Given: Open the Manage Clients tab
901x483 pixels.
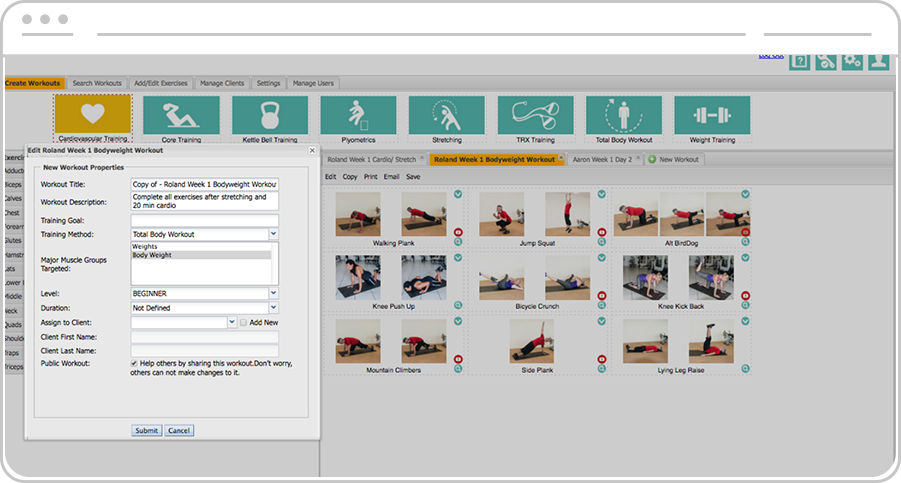Looking at the screenshot, I should (222, 83).
